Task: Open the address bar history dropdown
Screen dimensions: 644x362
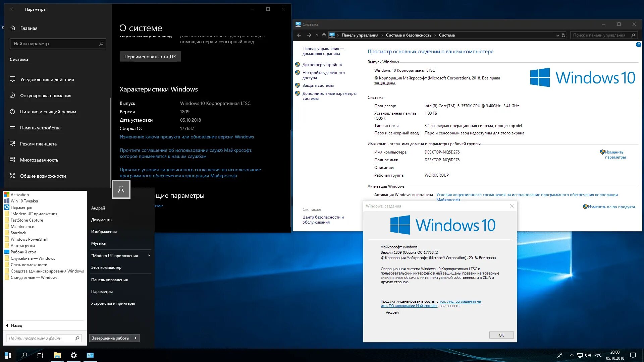Action: pos(557,35)
